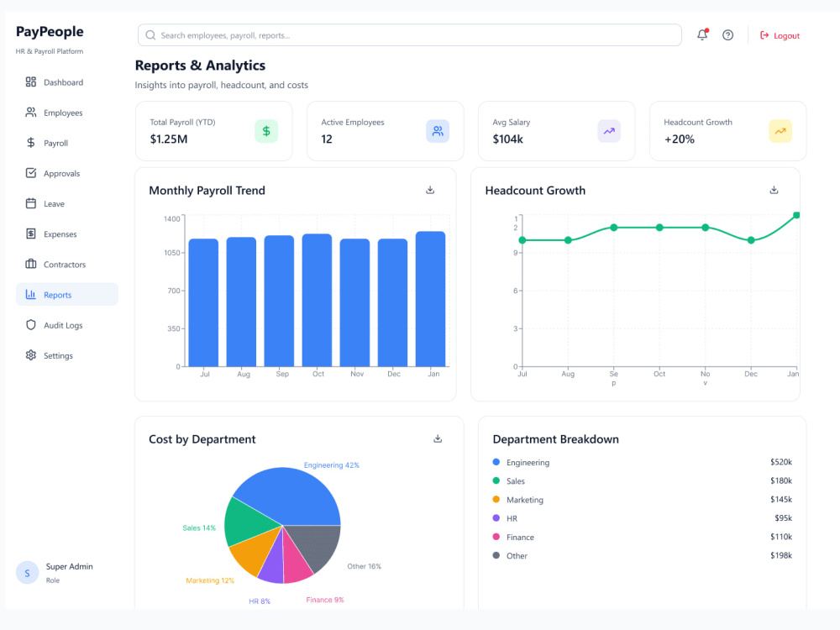The height and width of the screenshot is (630, 840).
Task: Focus the search employees, payroll, reports field
Action: [410, 35]
